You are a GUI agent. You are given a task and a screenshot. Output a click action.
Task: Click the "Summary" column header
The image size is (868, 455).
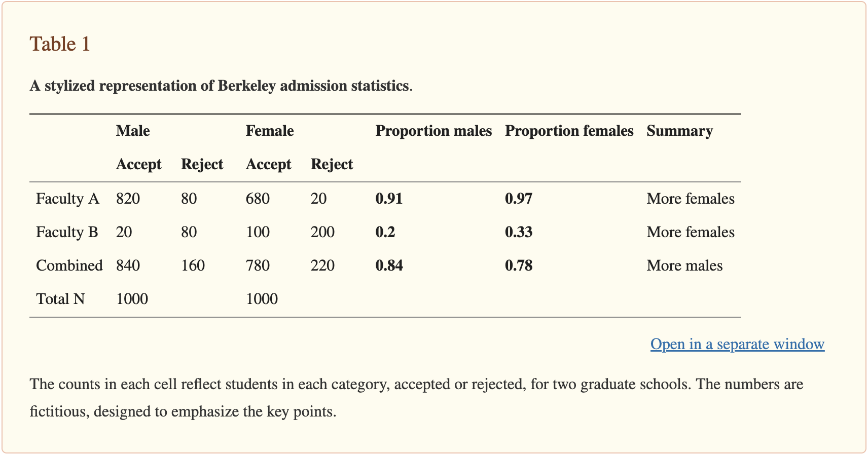(679, 131)
